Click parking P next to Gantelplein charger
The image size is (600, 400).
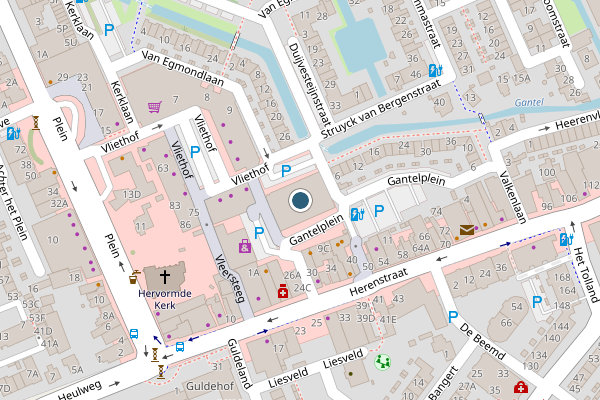[x=379, y=211]
